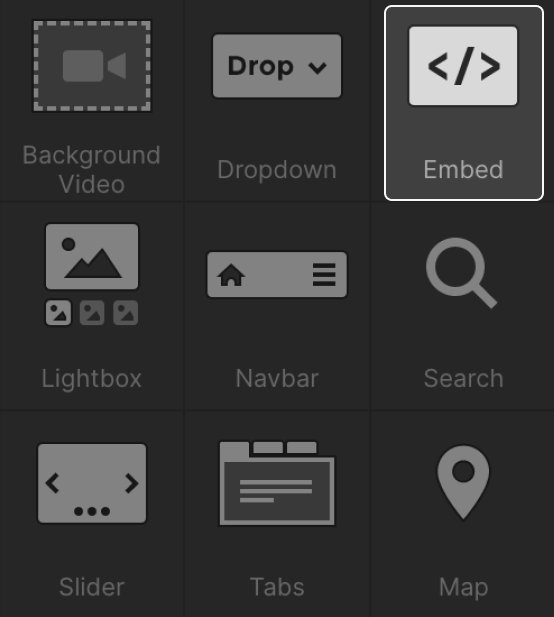Add the Slider element icon with arrows
Image resolution: width=554 pixels, height=617 pixels.
coord(92,483)
